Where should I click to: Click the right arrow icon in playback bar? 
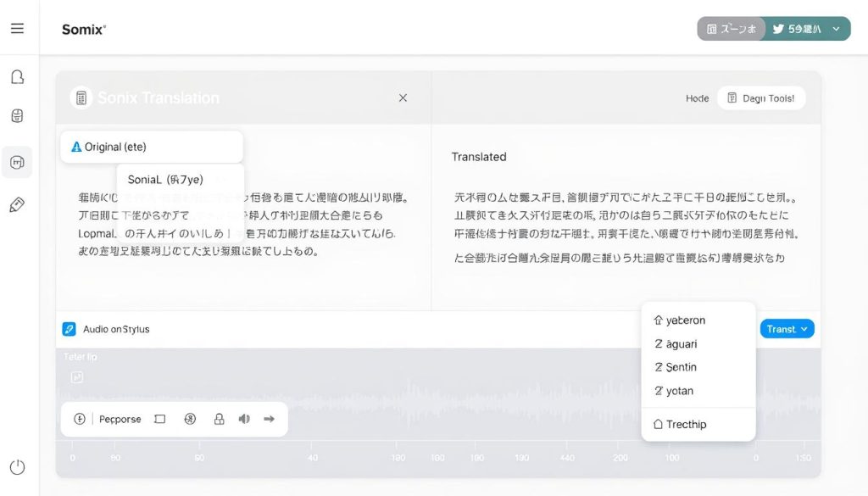tap(270, 419)
